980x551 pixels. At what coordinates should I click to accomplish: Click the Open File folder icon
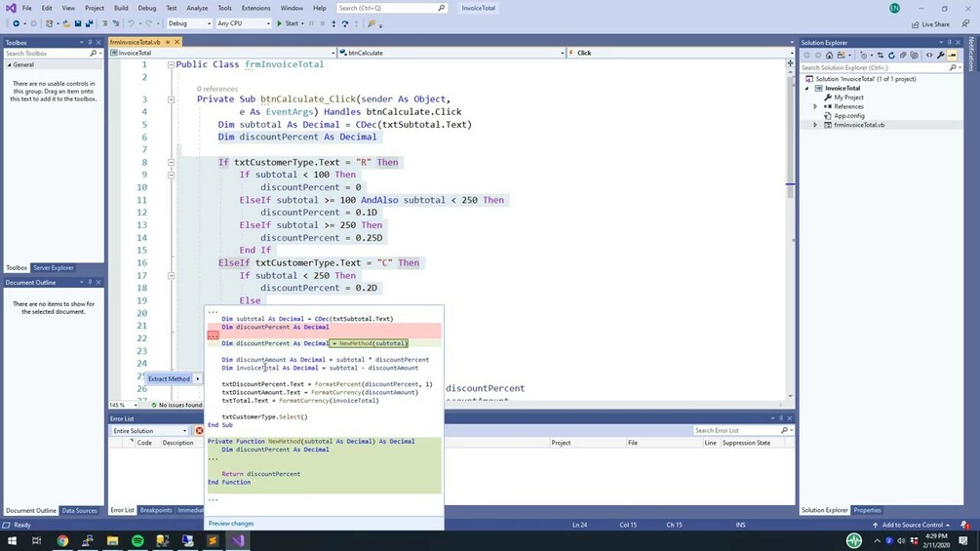click(66, 23)
